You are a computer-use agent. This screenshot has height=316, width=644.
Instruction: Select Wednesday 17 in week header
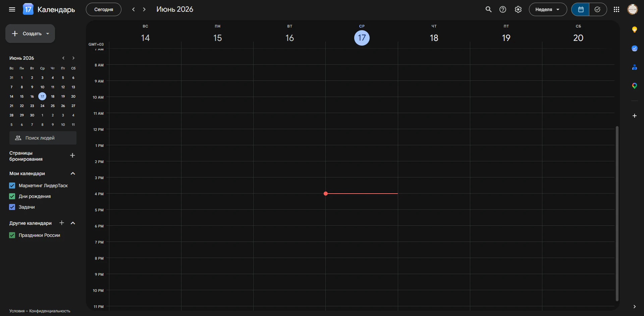click(x=362, y=38)
